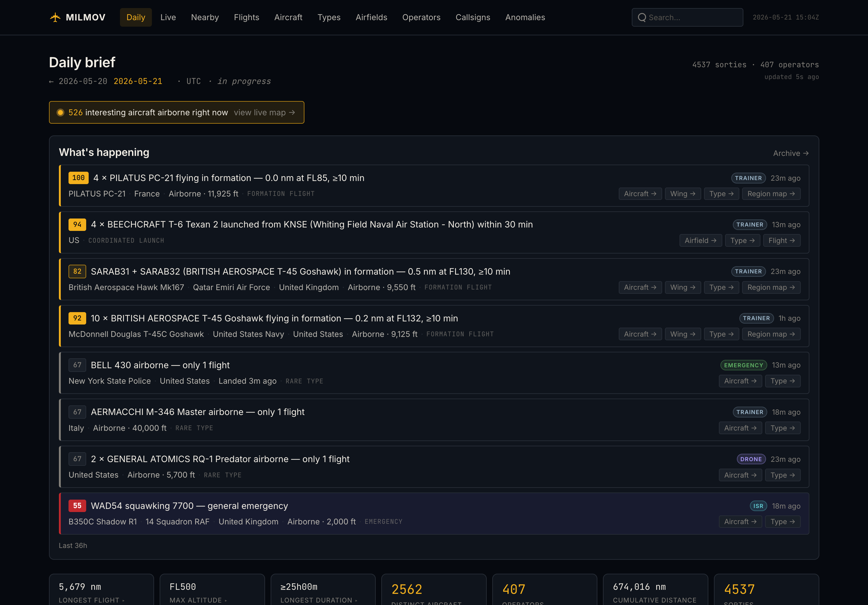Open Region map for 10 × T-45 Goshawk row
Viewport: 868px width, 605px height.
pyautogui.click(x=771, y=334)
